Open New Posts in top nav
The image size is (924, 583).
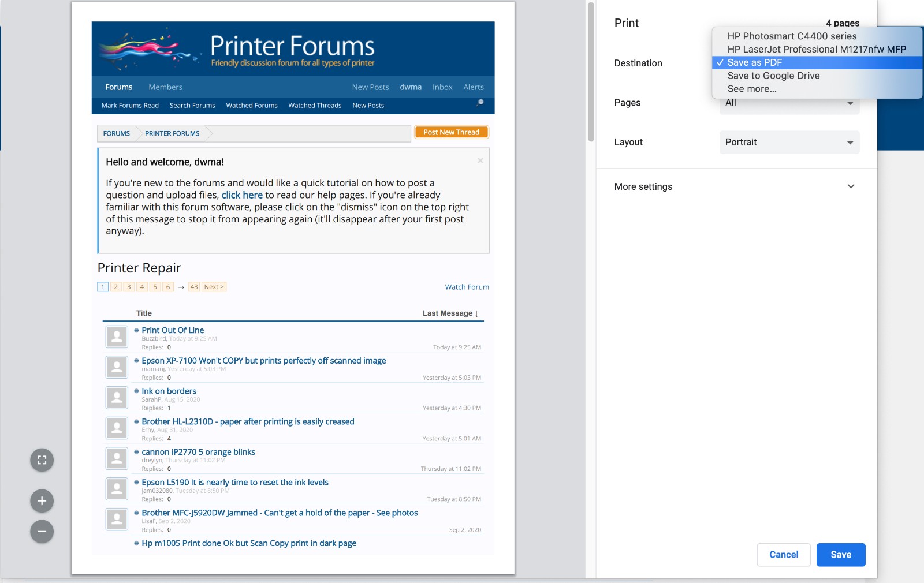pyautogui.click(x=371, y=87)
